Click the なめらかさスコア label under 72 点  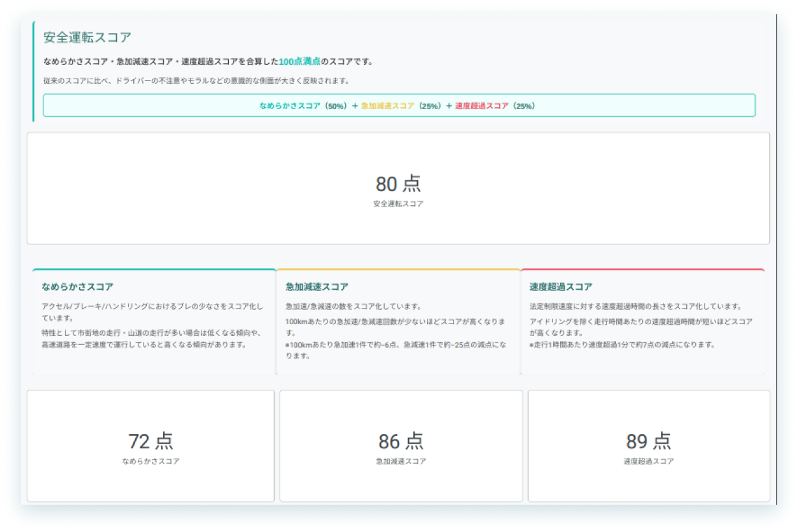click(151, 462)
